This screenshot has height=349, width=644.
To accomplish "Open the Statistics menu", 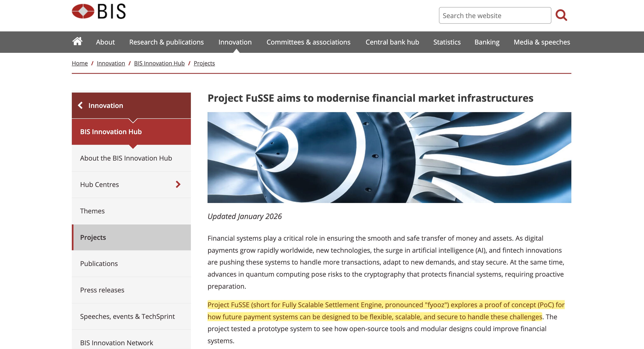I will coord(447,42).
